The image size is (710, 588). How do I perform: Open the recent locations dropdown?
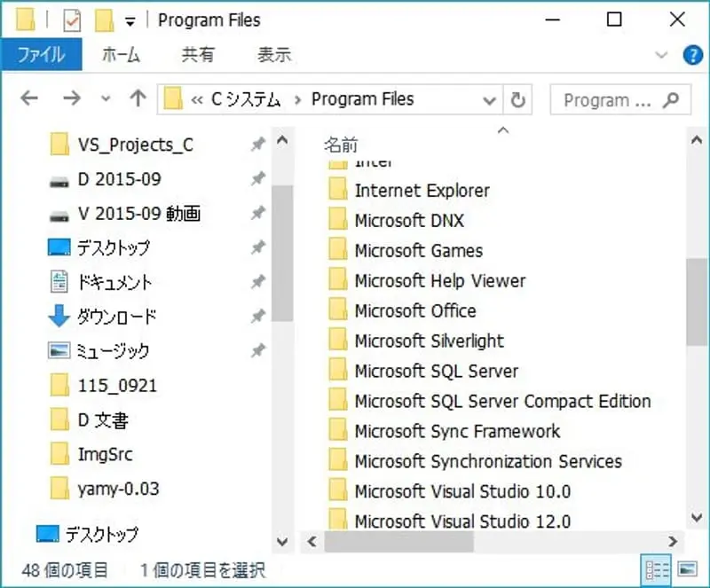[x=106, y=98]
